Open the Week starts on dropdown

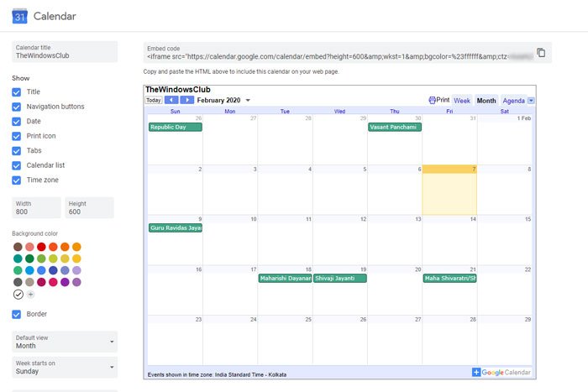coord(65,368)
